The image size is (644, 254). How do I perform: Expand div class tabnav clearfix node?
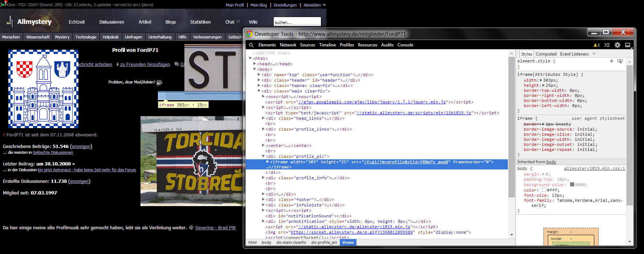259,86
